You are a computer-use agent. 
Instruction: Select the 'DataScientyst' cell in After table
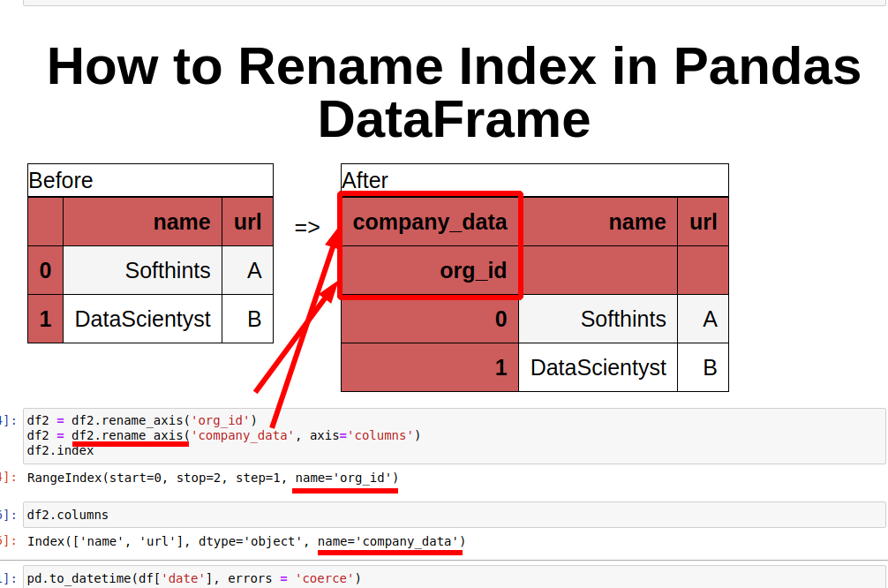point(597,367)
